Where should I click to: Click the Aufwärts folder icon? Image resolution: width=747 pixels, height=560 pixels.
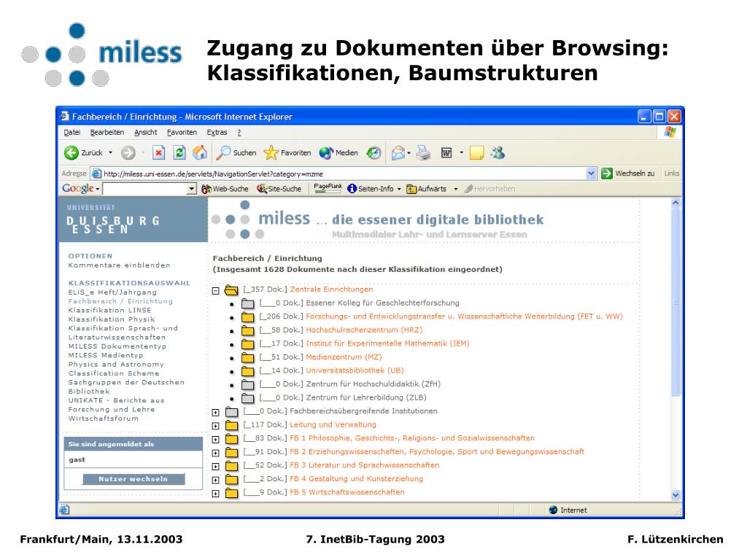click(411, 189)
